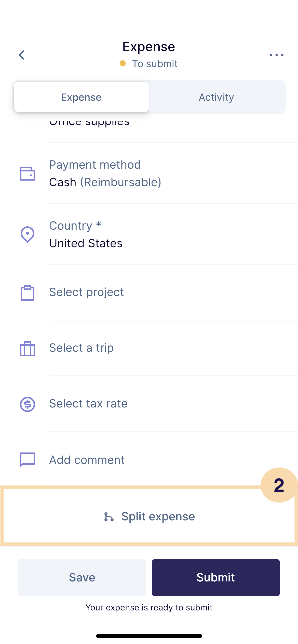
Task: Click the suitcase trip icon
Action: click(x=28, y=348)
